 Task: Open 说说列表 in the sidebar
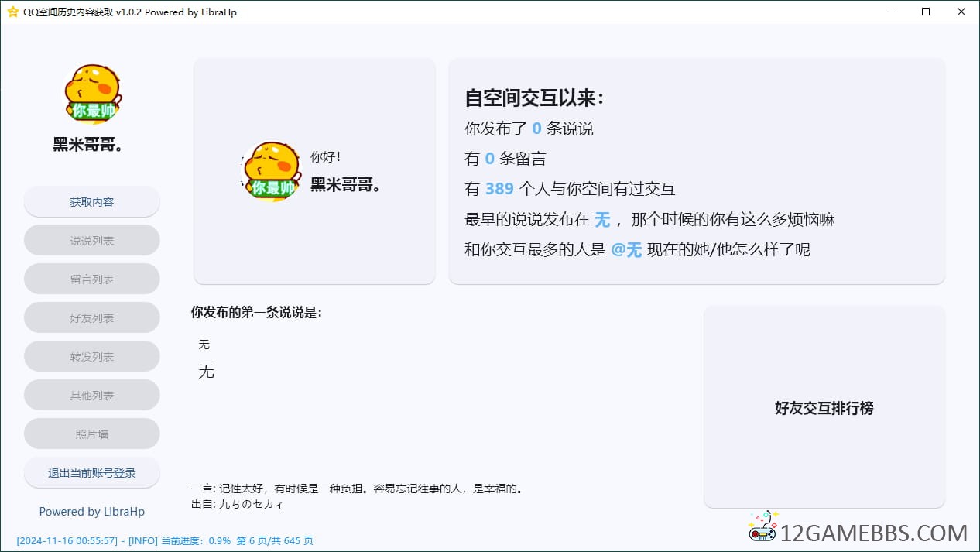click(92, 240)
